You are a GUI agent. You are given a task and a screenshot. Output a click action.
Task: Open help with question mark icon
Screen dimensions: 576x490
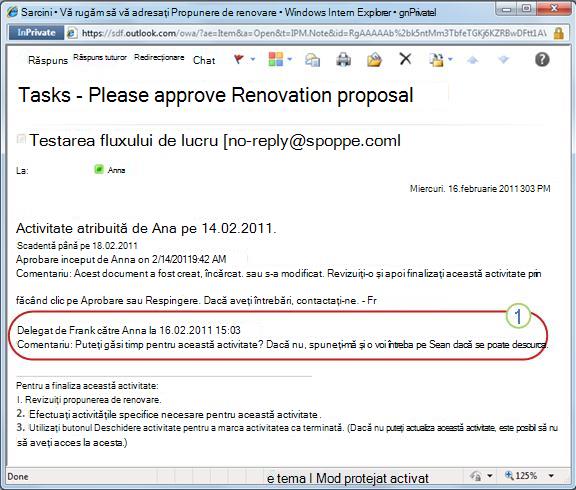pyautogui.click(x=542, y=59)
